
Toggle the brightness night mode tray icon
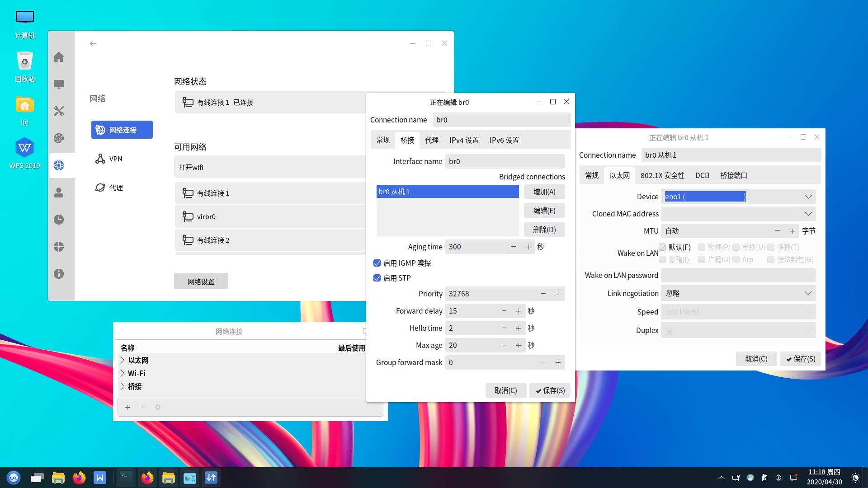(855, 478)
